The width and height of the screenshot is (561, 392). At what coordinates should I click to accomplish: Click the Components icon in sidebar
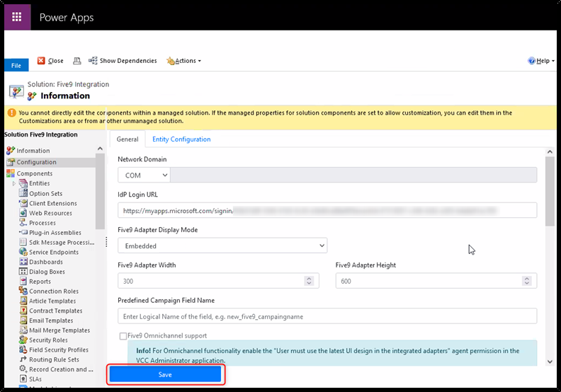pos(11,173)
